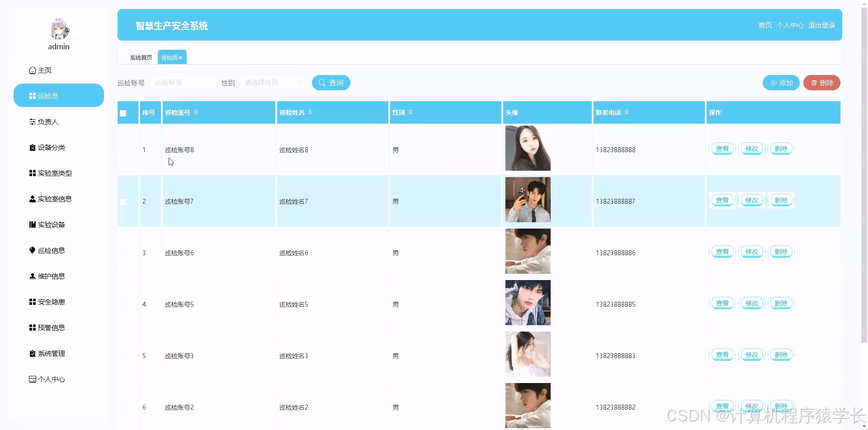Click avatar thumbnail of 巡检姓名5
The image size is (868, 430).
pyautogui.click(x=528, y=303)
